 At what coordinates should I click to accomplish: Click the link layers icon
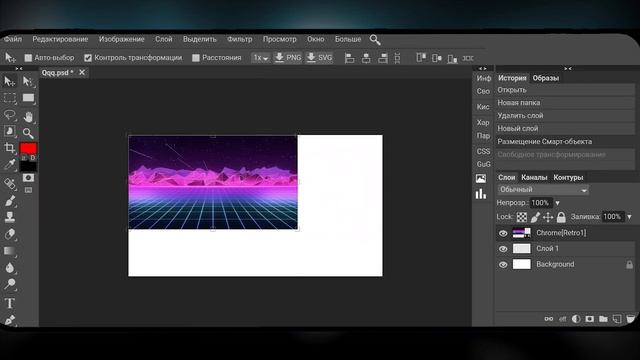(549, 319)
